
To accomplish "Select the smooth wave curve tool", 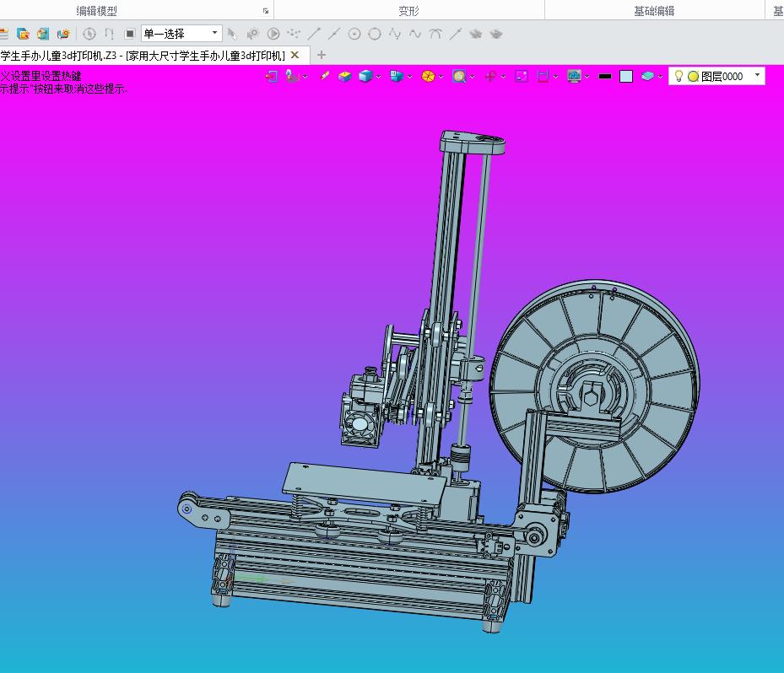I will point(415,34).
